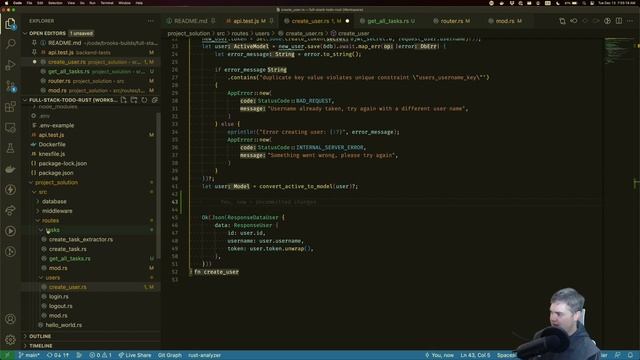The image size is (640, 360).
Task: Toggle pin on api.test.js tab
Action: point(271,21)
